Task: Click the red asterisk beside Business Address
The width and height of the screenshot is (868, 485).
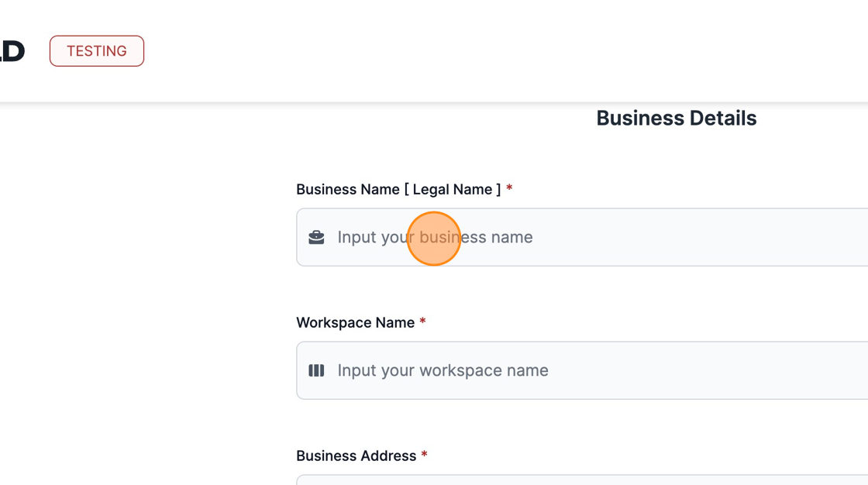Action: [x=424, y=456]
